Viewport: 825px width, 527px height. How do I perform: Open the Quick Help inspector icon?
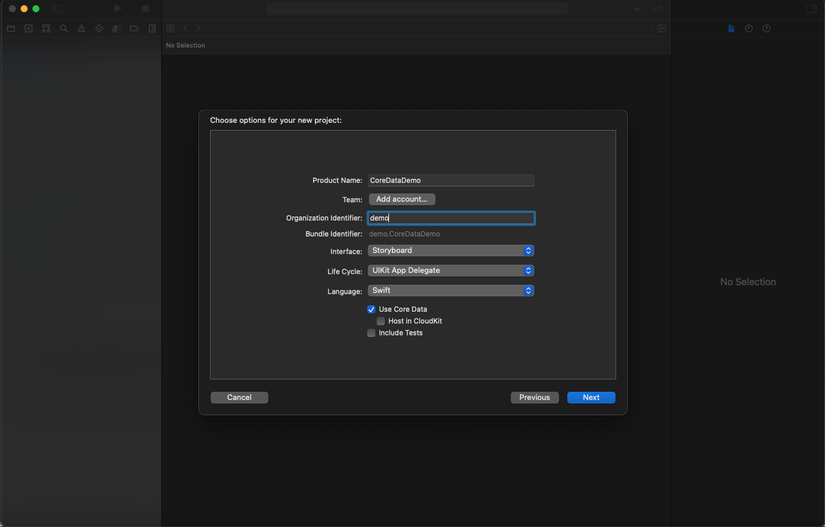pyautogui.click(x=766, y=29)
